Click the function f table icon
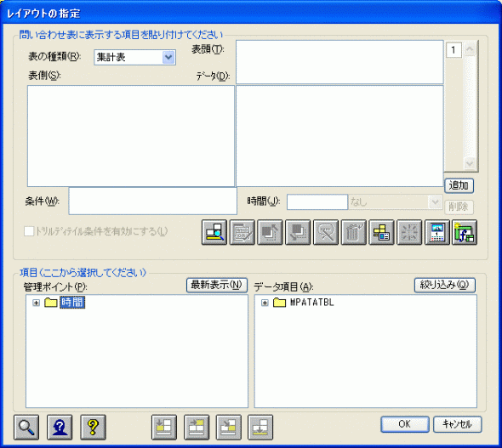Image resolution: width=502 pixels, height=448 pixels. click(465, 232)
